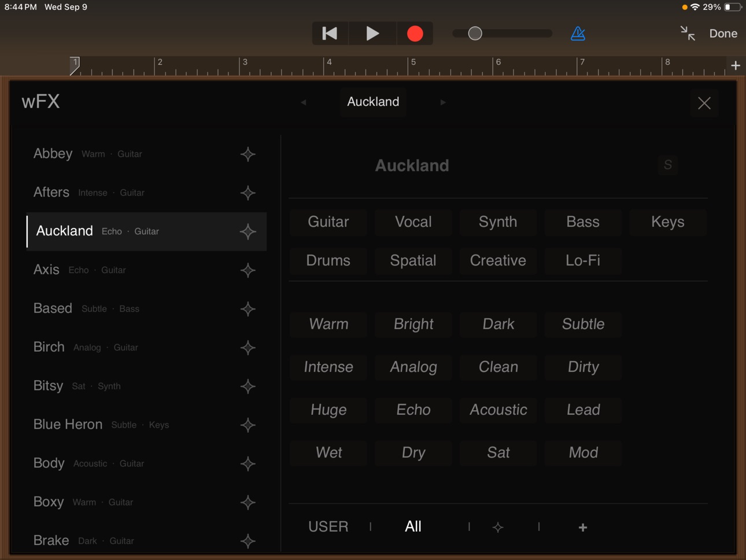Toggle the Drums category filter
The height and width of the screenshot is (560, 746).
click(x=328, y=261)
